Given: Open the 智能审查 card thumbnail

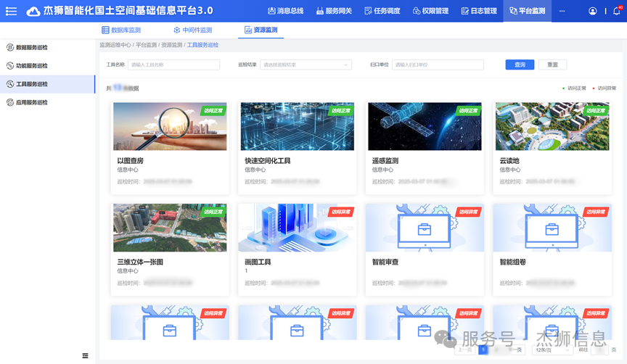Looking at the screenshot, I should point(425,228).
